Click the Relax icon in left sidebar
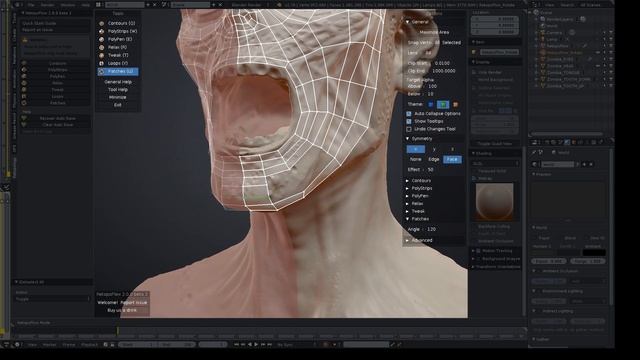The width and height of the screenshot is (640, 360). coord(24,83)
